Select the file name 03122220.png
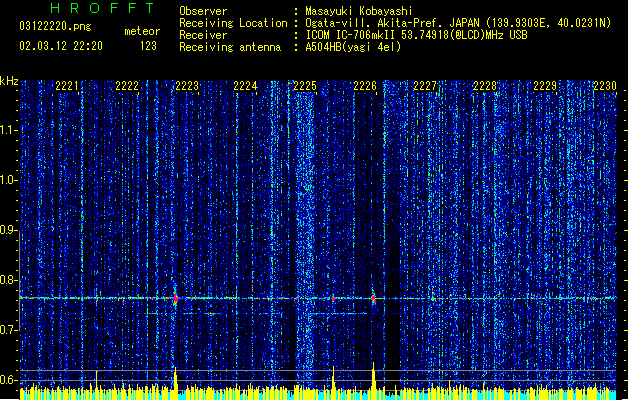Image resolution: width=629 pixels, height=400 pixels. (x=55, y=27)
